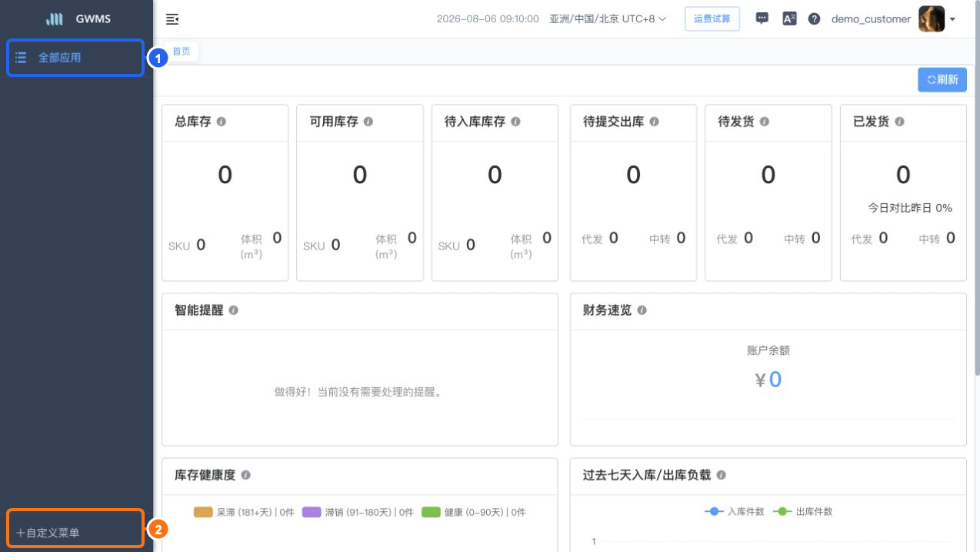Click info icon next to 待提交出库
Screen dimensions: 980x552
coord(654,122)
